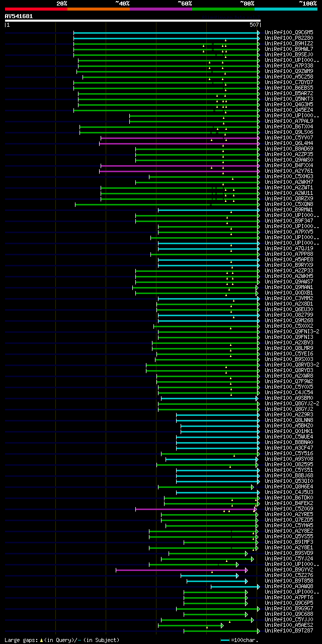Click the green ~80% identity legend segment

[223, 9]
